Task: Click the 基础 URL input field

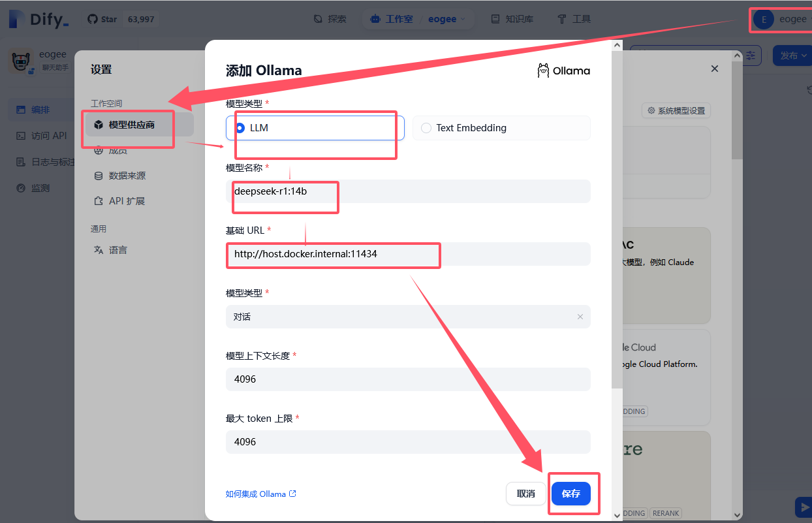Action: point(408,254)
